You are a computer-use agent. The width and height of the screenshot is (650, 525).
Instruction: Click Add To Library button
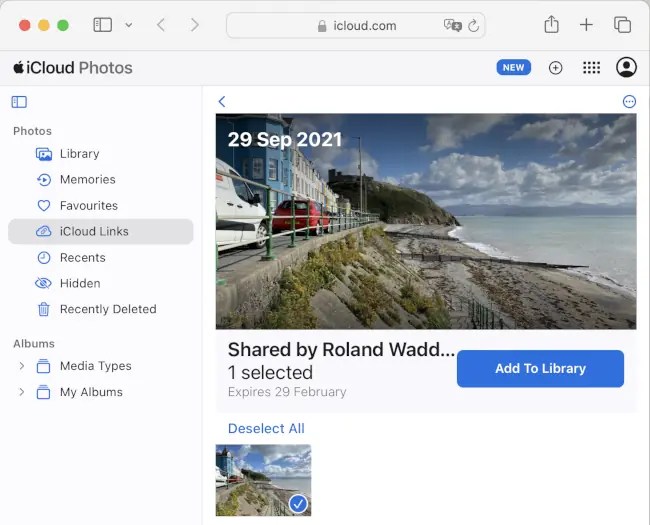click(541, 369)
